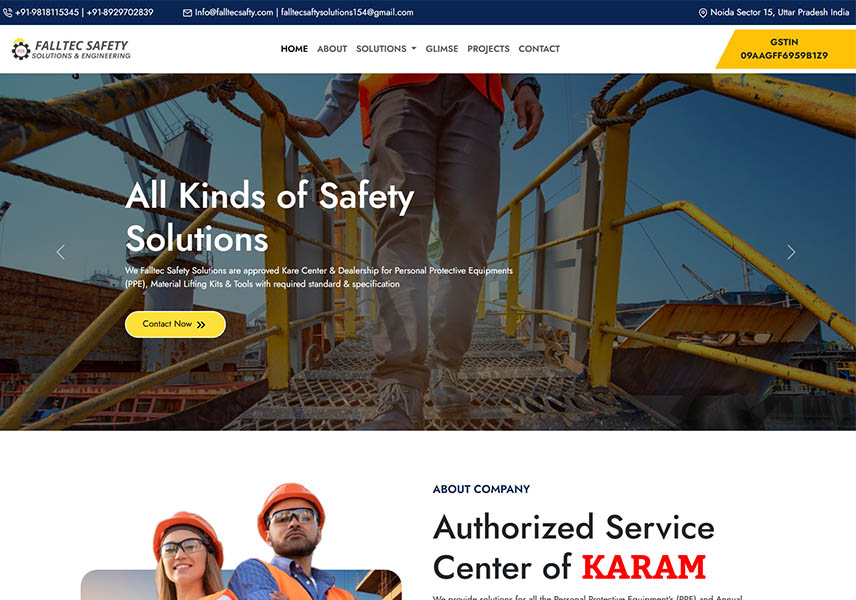The image size is (856, 600).
Task: Click the Contact Now button
Action: (x=175, y=324)
